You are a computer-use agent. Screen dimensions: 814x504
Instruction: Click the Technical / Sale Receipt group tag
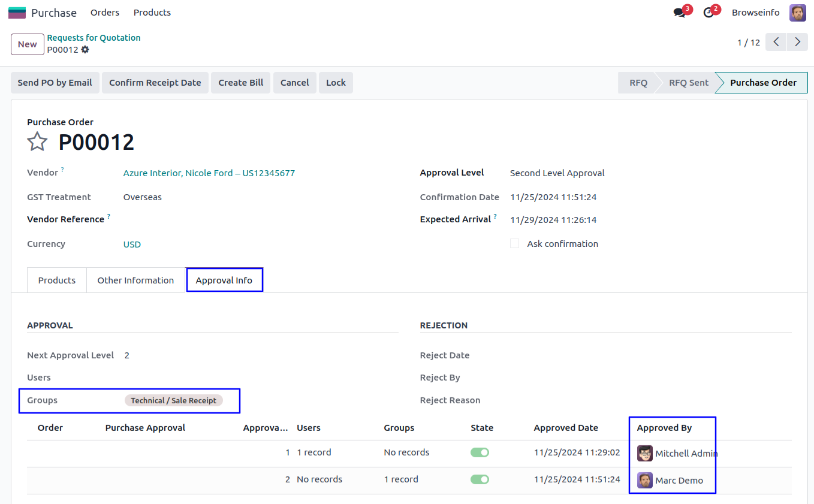(x=173, y=400)
